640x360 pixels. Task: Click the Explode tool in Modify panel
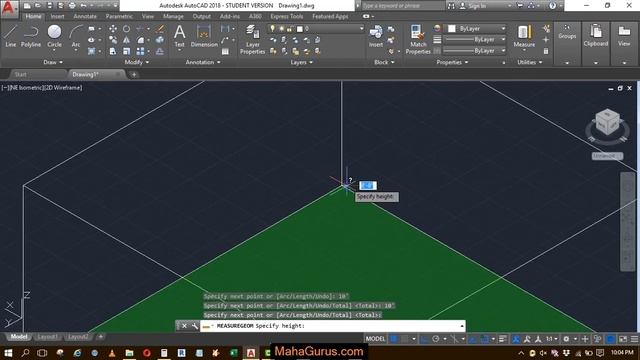coord(160,40)
